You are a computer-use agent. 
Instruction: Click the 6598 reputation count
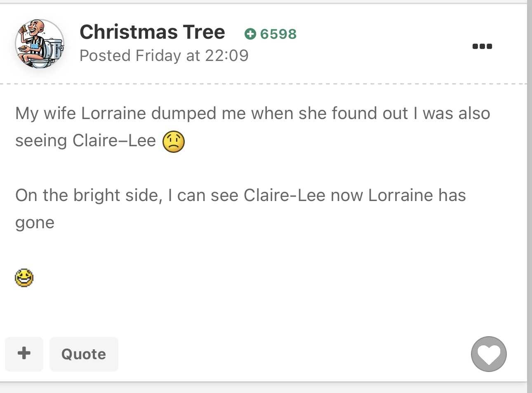(278, 34)
